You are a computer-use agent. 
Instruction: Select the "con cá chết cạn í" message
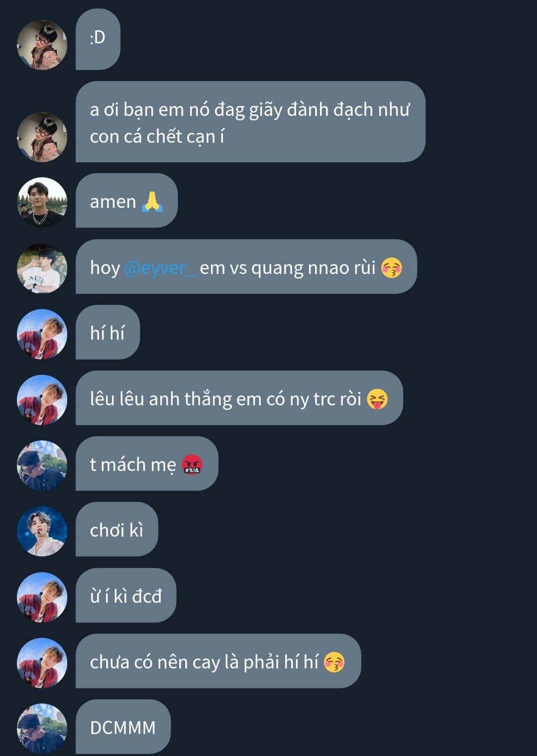(250, 122)
